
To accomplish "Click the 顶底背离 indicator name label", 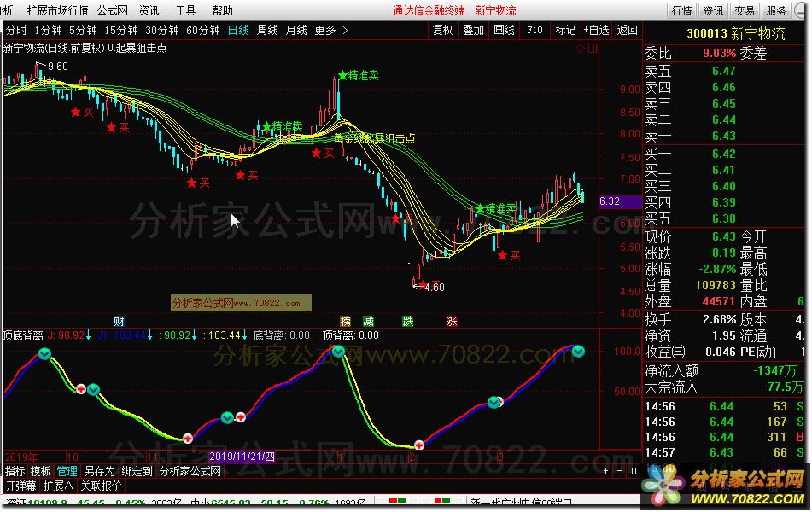I will (x=23, y=335).
